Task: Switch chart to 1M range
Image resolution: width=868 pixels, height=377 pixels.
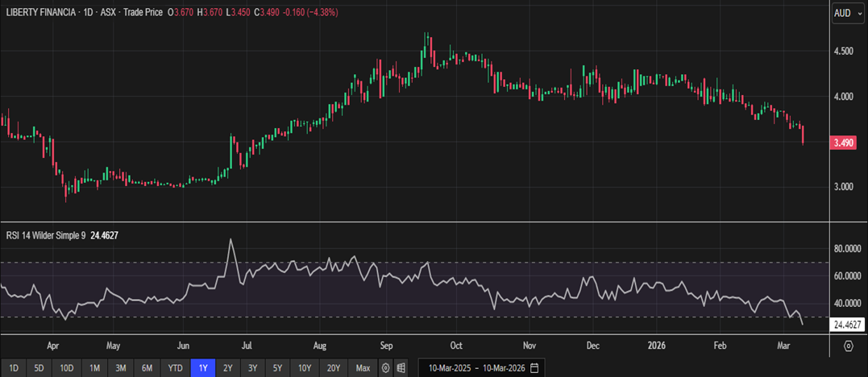Action: 94,368
